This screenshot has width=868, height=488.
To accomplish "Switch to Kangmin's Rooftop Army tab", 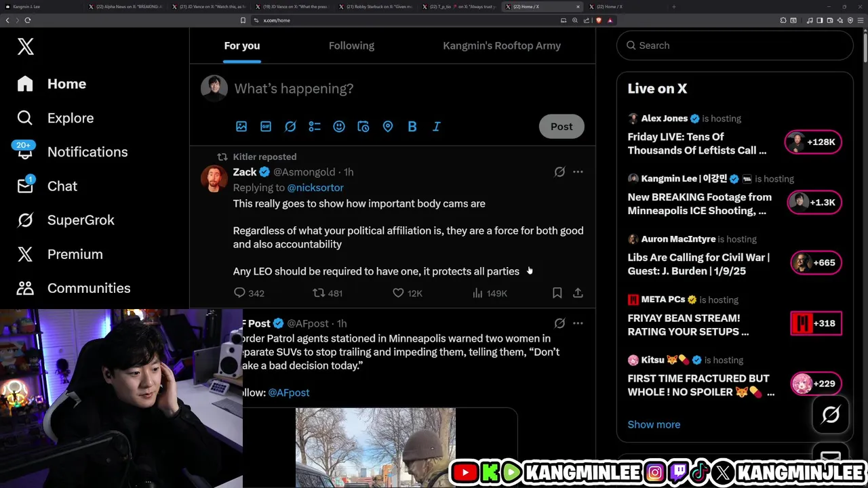I will (502, 45).
